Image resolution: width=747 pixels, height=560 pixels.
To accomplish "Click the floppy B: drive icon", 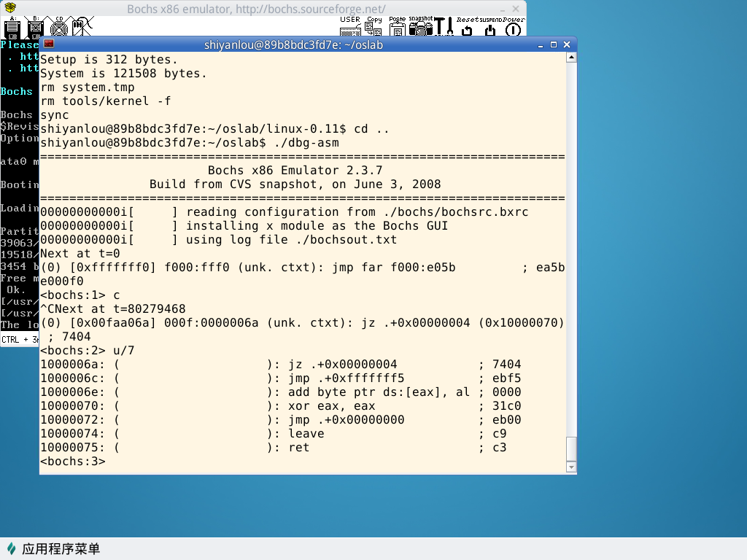I will (x=35, y=27).
